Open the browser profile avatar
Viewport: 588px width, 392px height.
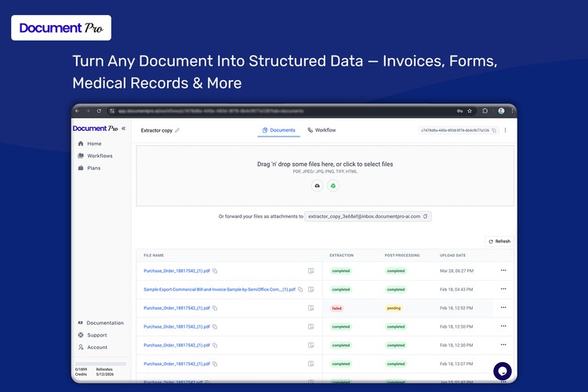click(x=501, y=111)
